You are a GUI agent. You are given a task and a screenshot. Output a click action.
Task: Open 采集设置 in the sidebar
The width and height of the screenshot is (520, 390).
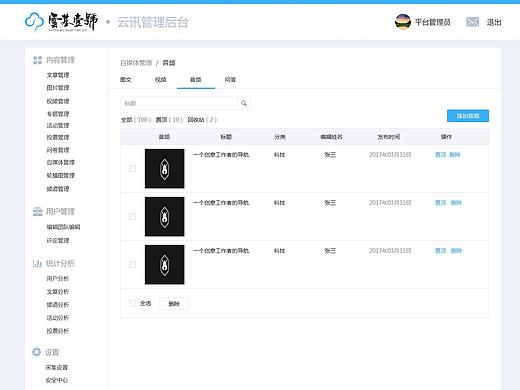tap(57, 367)
